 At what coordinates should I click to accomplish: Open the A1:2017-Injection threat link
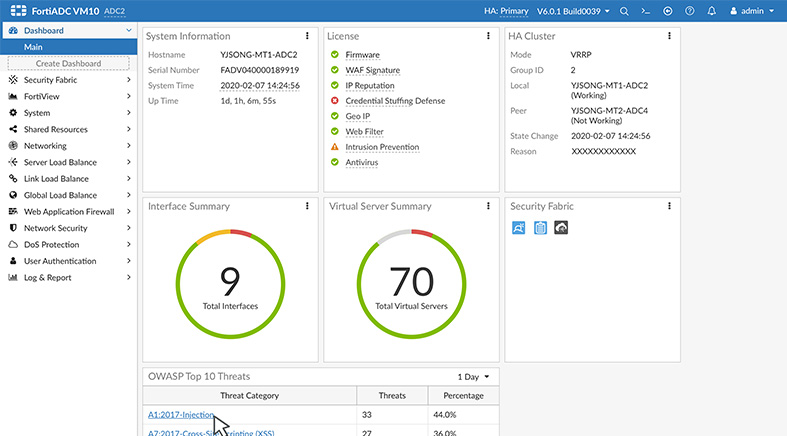pos(181,415)
